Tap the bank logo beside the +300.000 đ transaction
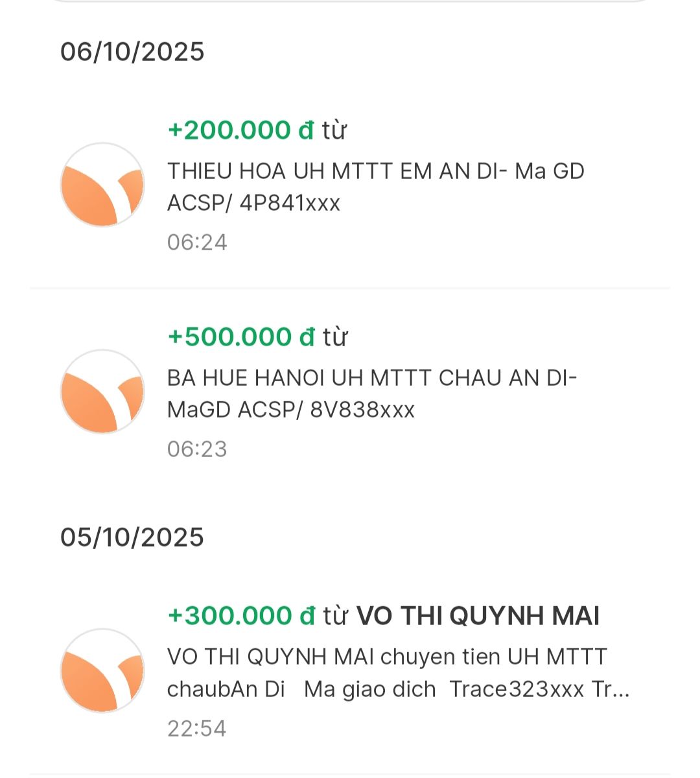 (102, 670)
